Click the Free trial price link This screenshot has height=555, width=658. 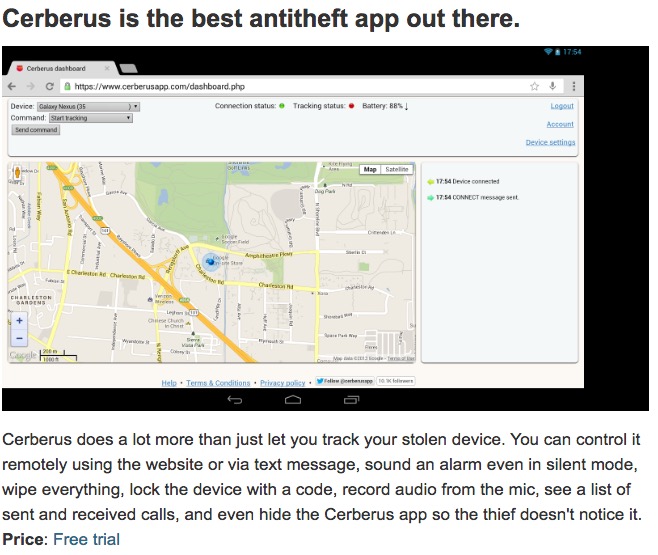pyautogui.click(x=86, y=539)
